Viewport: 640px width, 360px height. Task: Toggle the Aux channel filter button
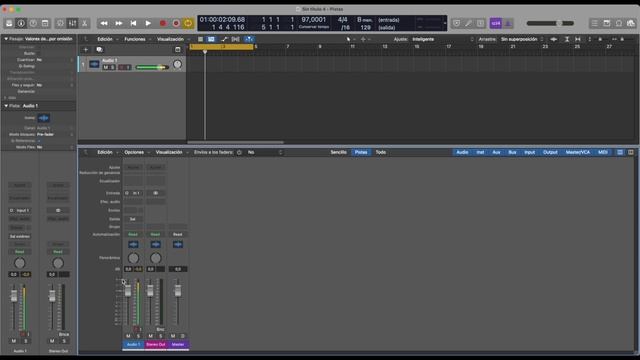(x=496, y=152)
